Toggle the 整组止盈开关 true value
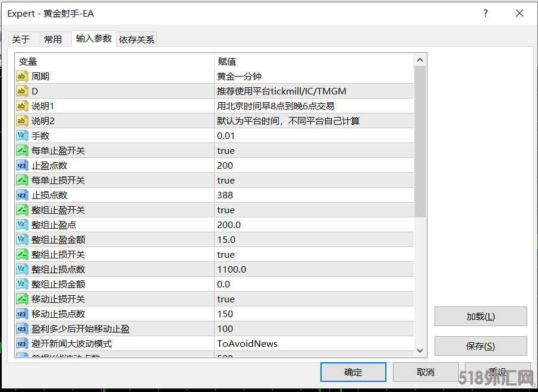 coord(226,210)
